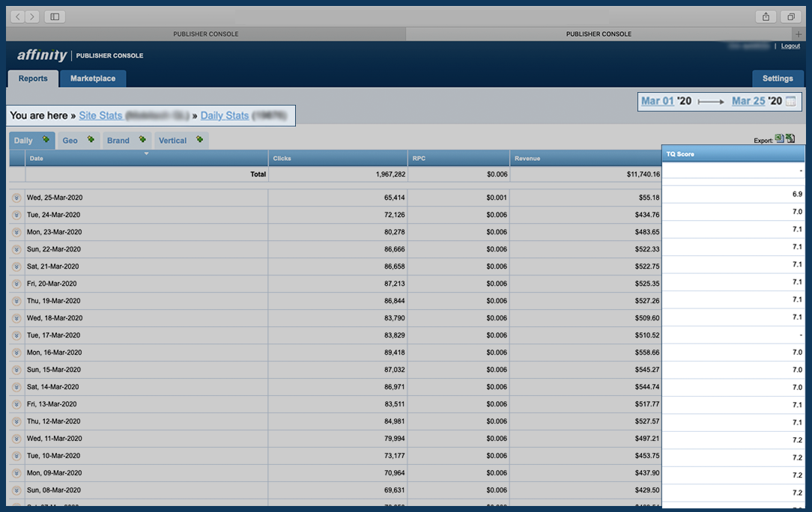Expand the Tue, 17-Mar-2020 row
812x512 pixels.
point(16,335)
